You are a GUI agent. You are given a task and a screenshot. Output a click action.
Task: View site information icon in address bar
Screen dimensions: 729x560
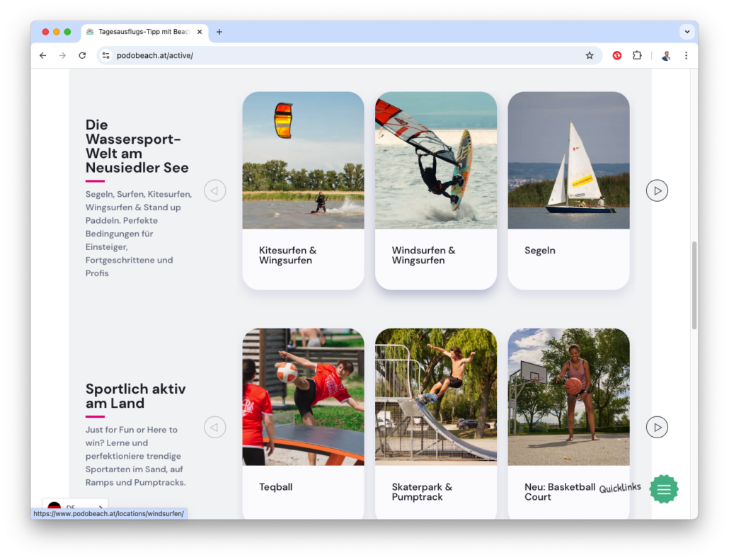click(106, 55)
